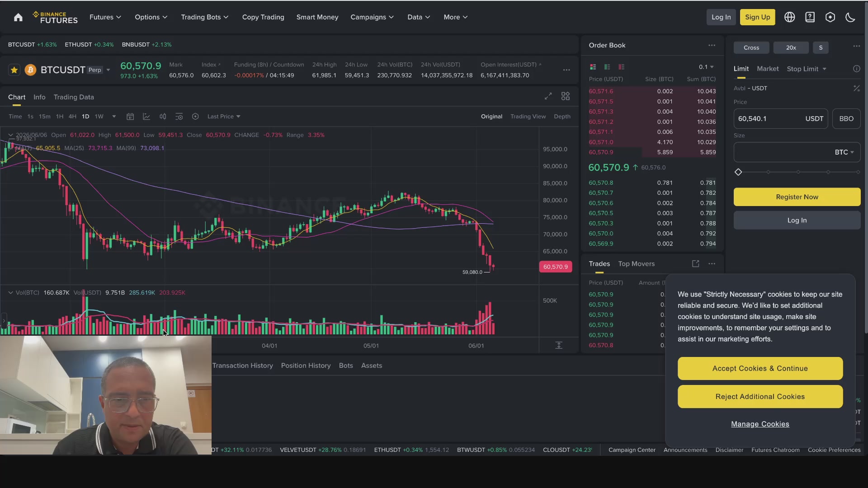Expand the Campaigns menu
Screen dimensions: 868x488
pyautogui.click(x=372, y=17)
